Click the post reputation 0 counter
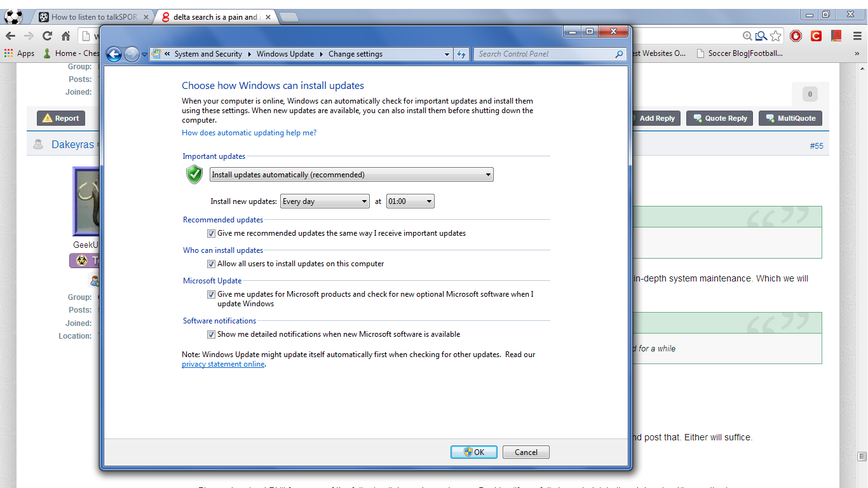Image resolution: width=868 pixels, height=488 pixels. [810, 95]
